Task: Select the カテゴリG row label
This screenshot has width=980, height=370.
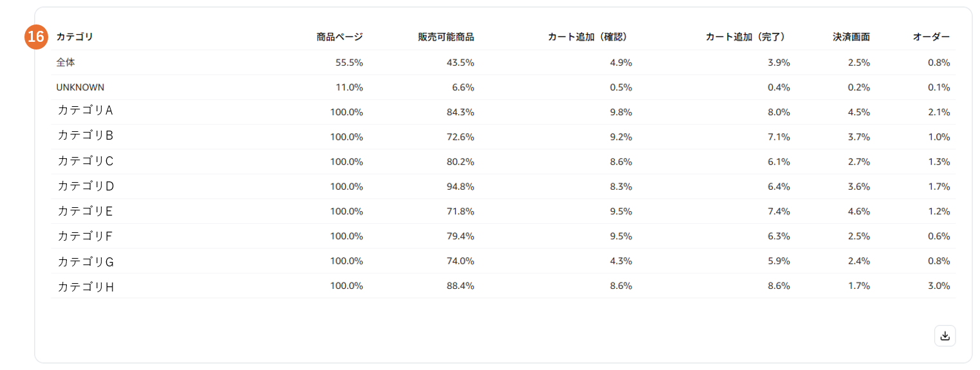Action: click(x=86, y=261)
